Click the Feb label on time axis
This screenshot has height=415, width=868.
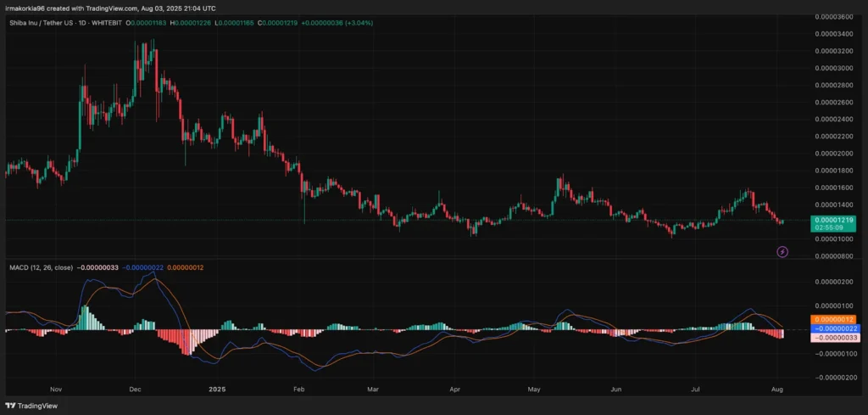point(299,390)
